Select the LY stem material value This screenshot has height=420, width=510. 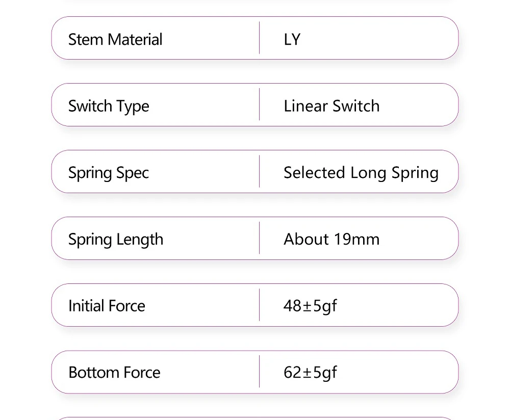pyautogui.click(x=292, y=39)
